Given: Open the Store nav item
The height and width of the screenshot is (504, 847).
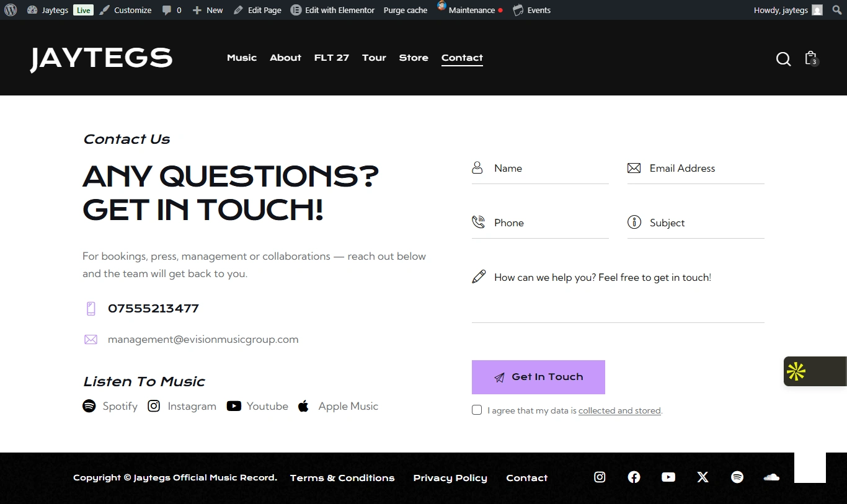Looking at the screenshot, I should [414, 58].
